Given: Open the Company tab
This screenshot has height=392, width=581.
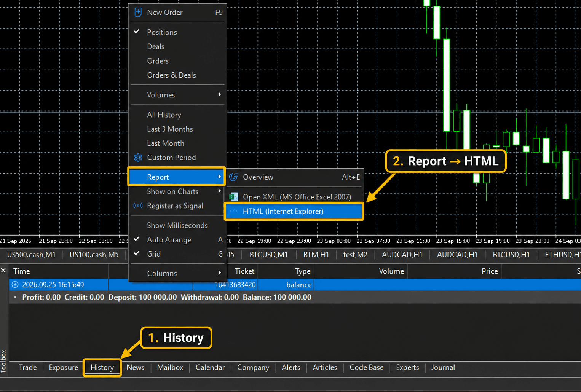Looking at the screenshot, I should (x=253, y=367).
